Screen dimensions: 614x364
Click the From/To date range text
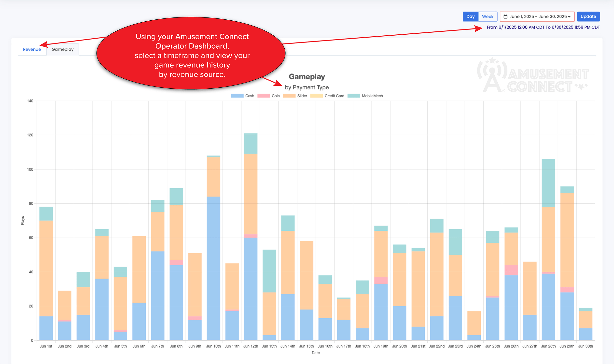pos(543,27)
